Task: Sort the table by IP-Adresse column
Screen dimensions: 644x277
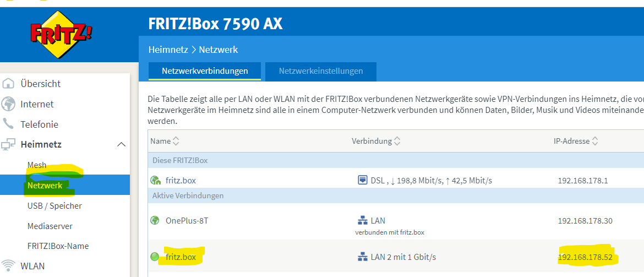Action: (595, 141)
